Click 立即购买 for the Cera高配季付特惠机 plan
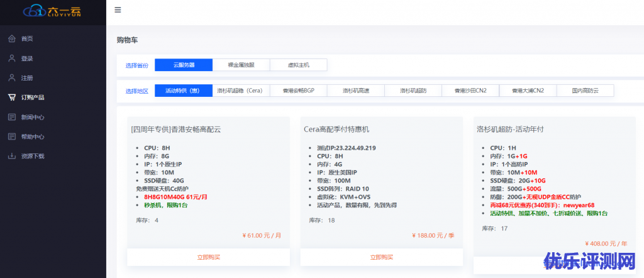644x278 pixels. (x=381, y=257)
